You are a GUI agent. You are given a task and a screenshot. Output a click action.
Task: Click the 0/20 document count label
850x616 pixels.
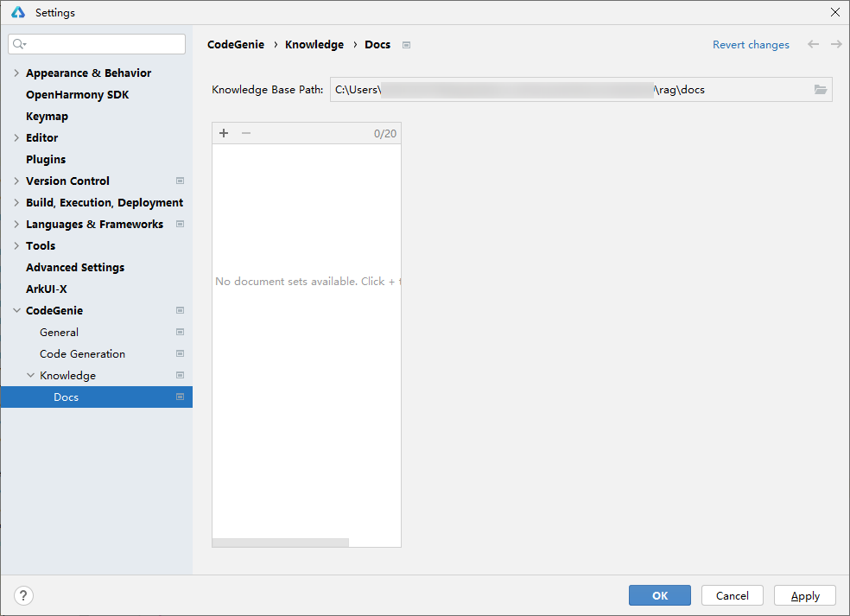(x=385, y=133)
